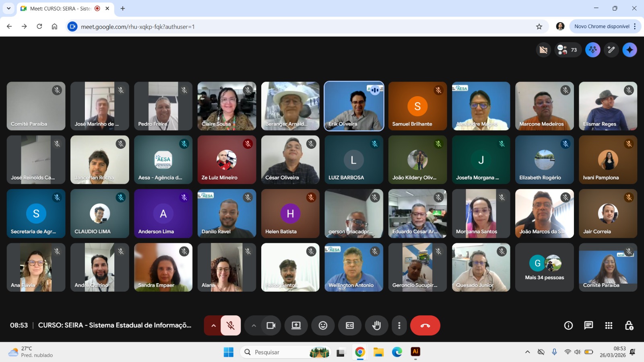Unmute the microphone

tap(231, 325)
